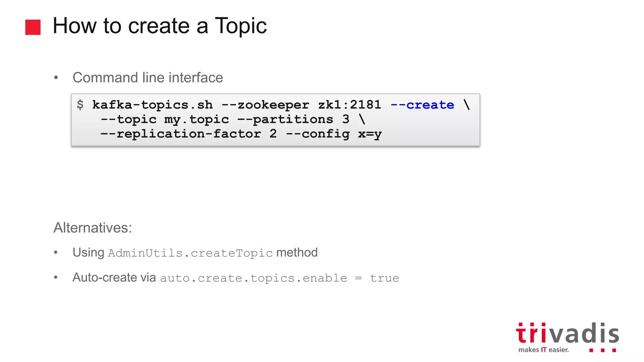Click the red square beside the title
The image size is (644, 362).
click(33, 27)
